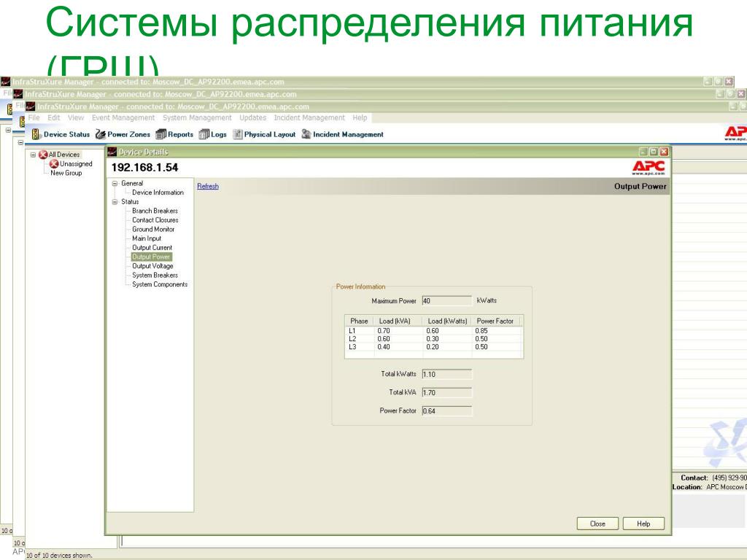Click the Total kWatts field
The height and width of the screenshot is (560, 747).
[x=447, y=374]
